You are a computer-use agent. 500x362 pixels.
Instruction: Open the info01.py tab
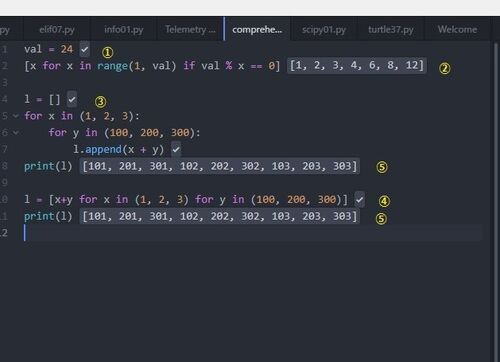(124, 30)
